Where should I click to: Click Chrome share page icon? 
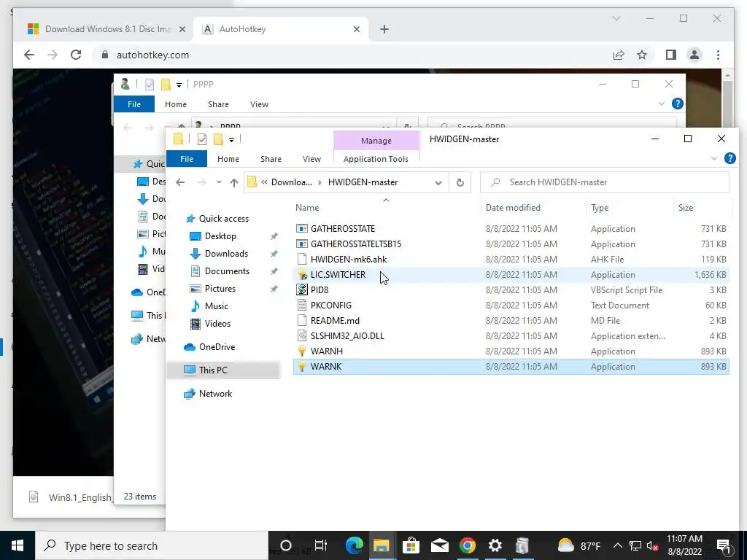click(619, 55)
